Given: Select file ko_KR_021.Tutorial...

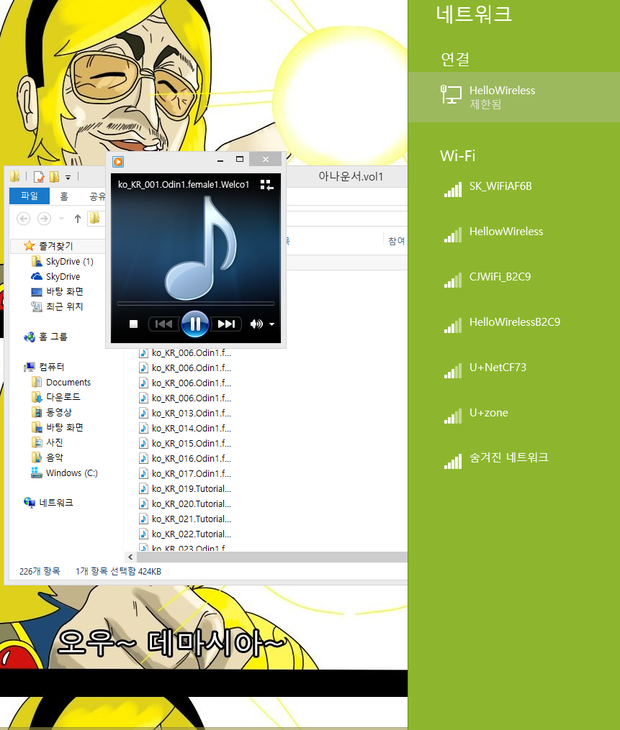Looking at the screenshot, I should click(191, 519).
